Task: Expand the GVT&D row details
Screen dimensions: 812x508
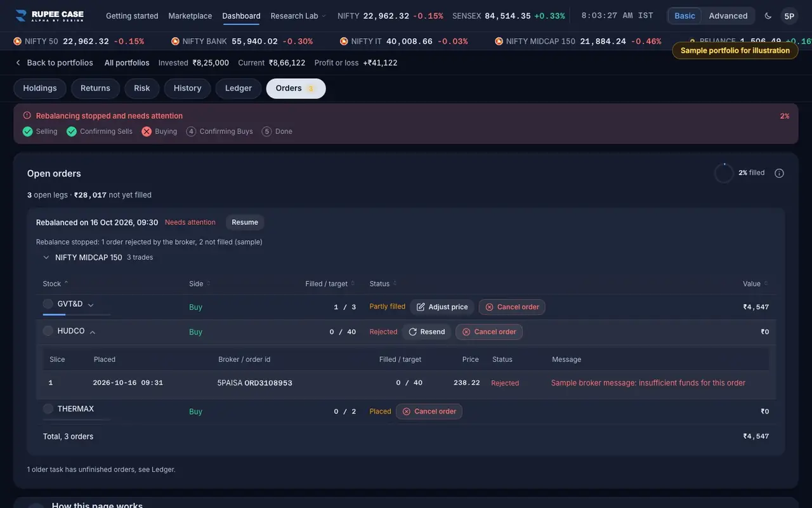Action: coord(91,305)
